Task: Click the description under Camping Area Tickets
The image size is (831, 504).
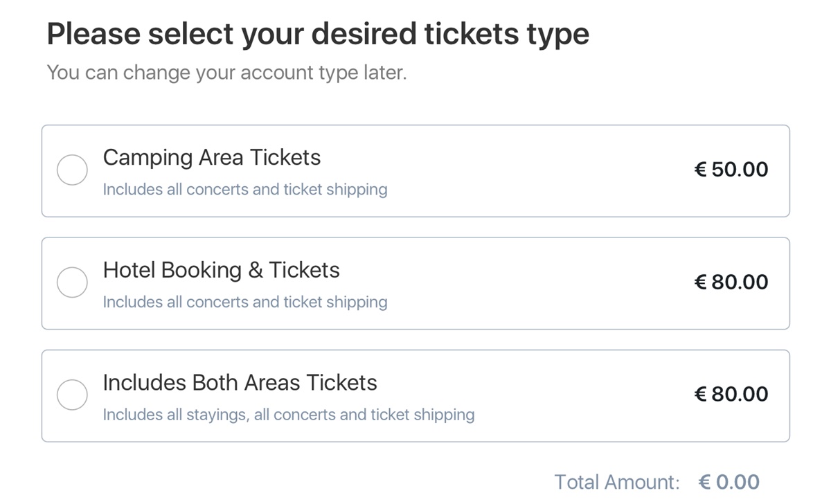Action: tap(245, 190)
